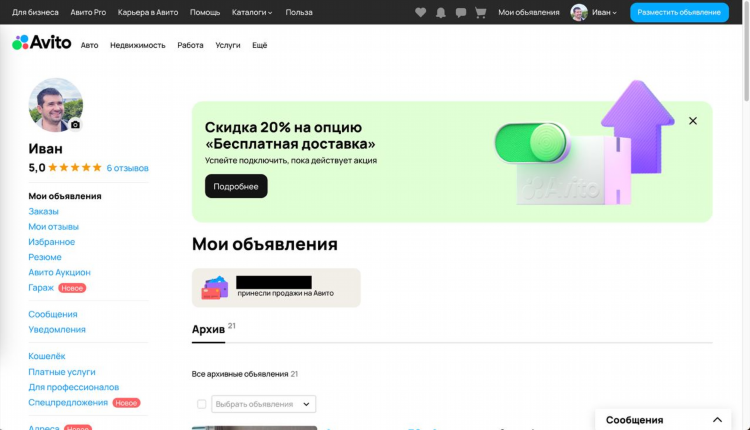Click large profile photo of Иван
This screenshot has width=750, height=430.
(x=55, y=105)
